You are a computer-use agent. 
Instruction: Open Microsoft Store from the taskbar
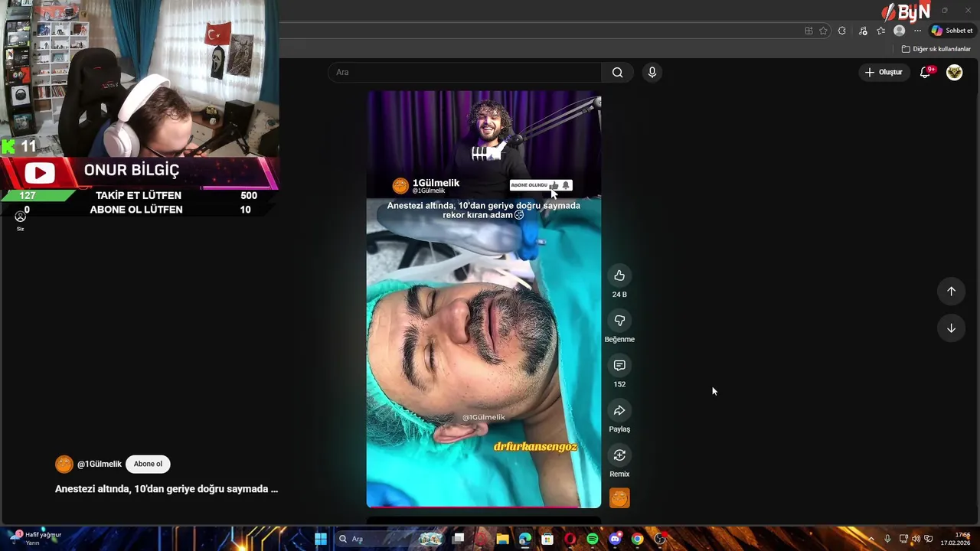(x=547, y=539)
